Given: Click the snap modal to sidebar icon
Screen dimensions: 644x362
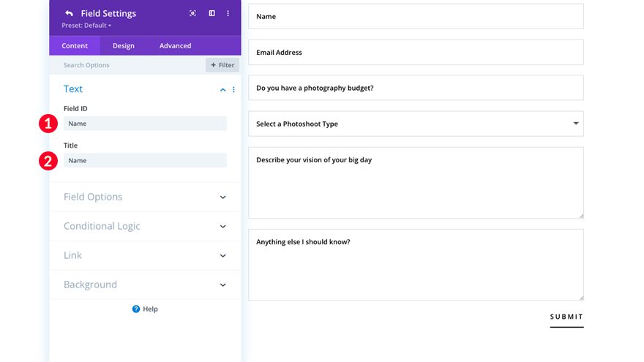Looking at the screenshot, I should click(211, 13).
